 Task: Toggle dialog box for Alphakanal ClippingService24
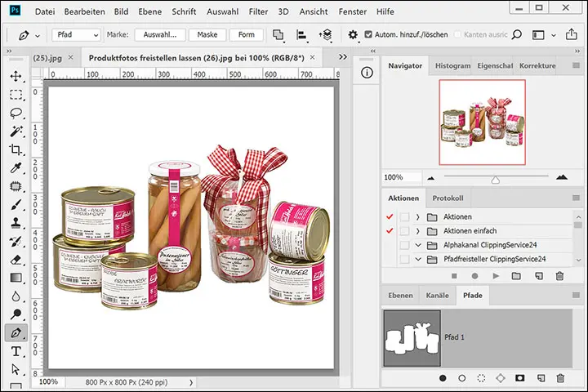[x=404, y=245]
